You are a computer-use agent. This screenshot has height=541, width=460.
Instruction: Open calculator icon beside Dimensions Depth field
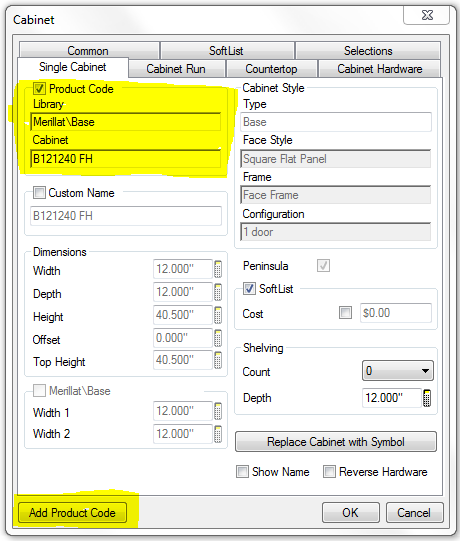coord(218,292)
